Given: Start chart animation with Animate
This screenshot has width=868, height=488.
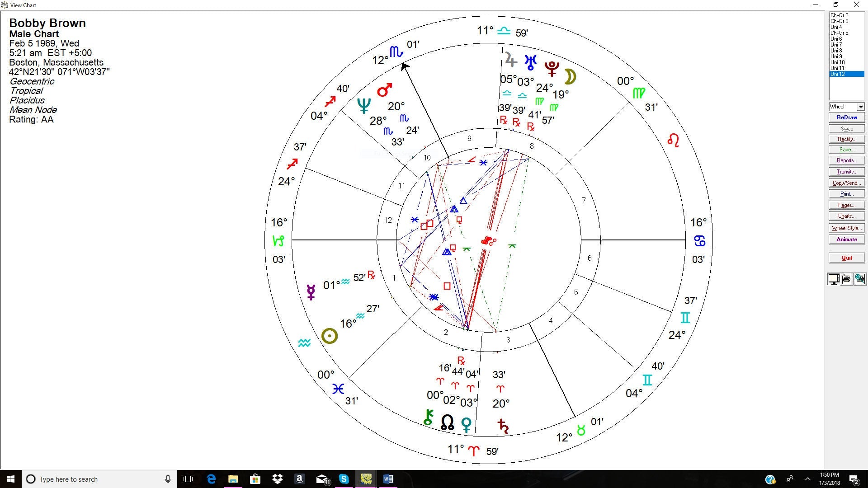Looking at the screenshot, I should pos(846,239).
